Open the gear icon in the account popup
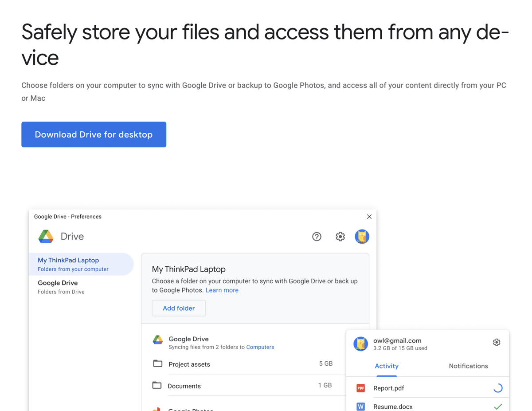532x411 pixels. pyautogui.click(x=497, y=342)
